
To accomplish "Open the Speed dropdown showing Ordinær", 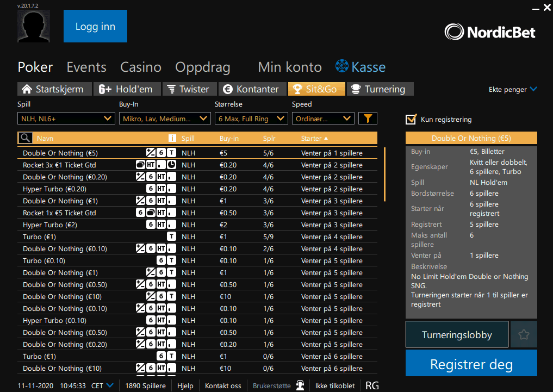I will point(323,119).
